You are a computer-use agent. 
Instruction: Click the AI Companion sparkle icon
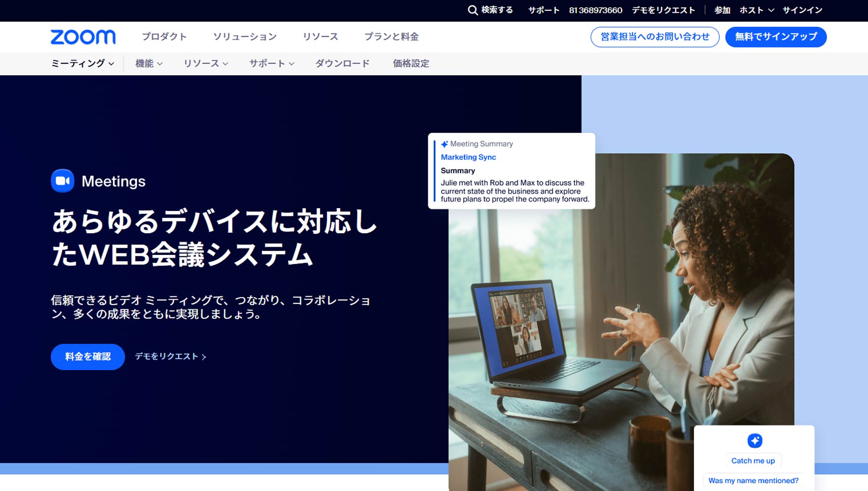tap(755, 440)
